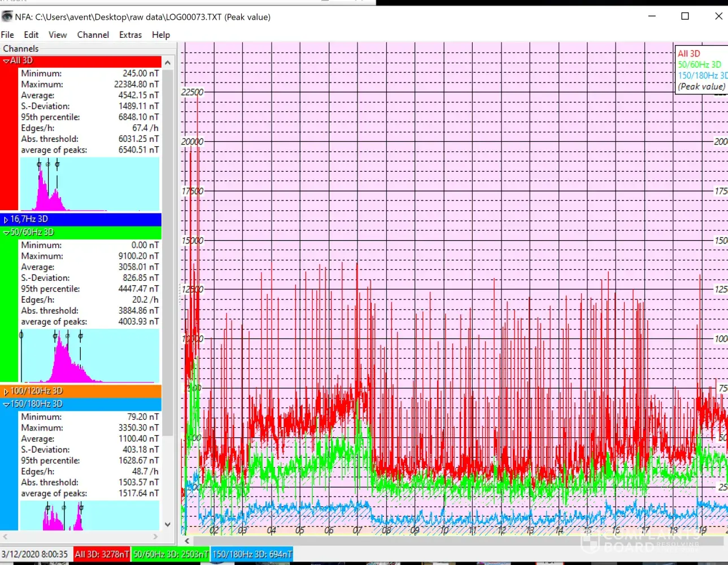Click 50/60Hz 3D status bar reading
The image size is (728, 565).
[x=171, y=554]
